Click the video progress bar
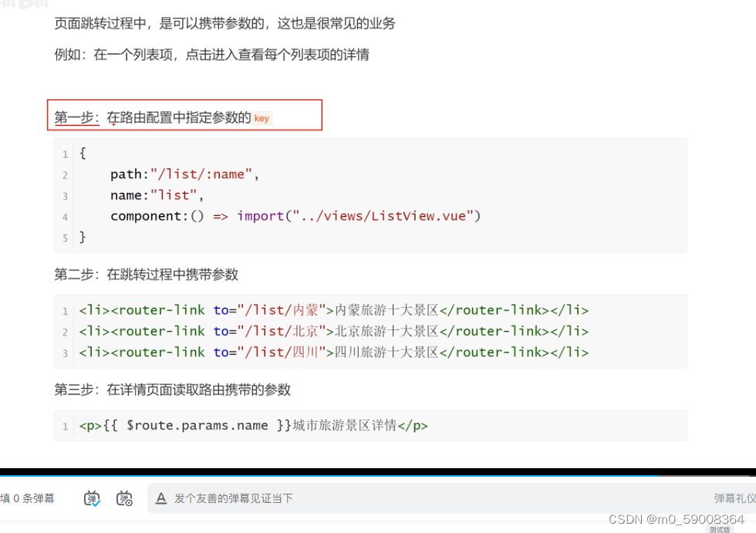This screenshot has height=533, width=756. [378, 474]
